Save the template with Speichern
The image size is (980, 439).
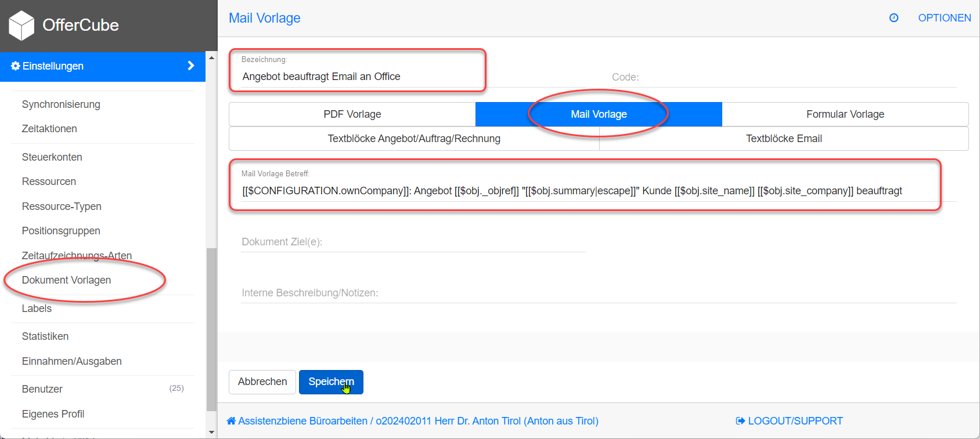(331, 382)
